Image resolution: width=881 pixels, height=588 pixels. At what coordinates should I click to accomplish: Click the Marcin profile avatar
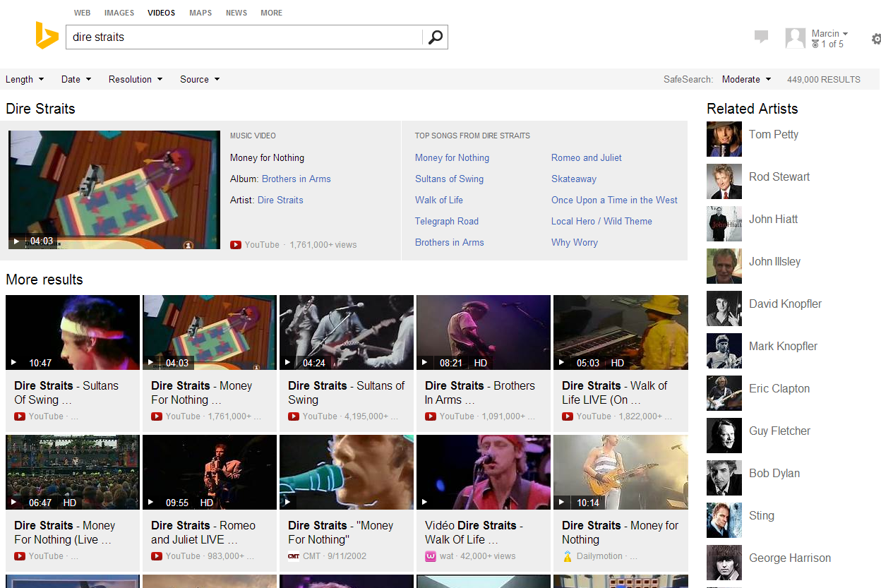click(x=796, y=38)
